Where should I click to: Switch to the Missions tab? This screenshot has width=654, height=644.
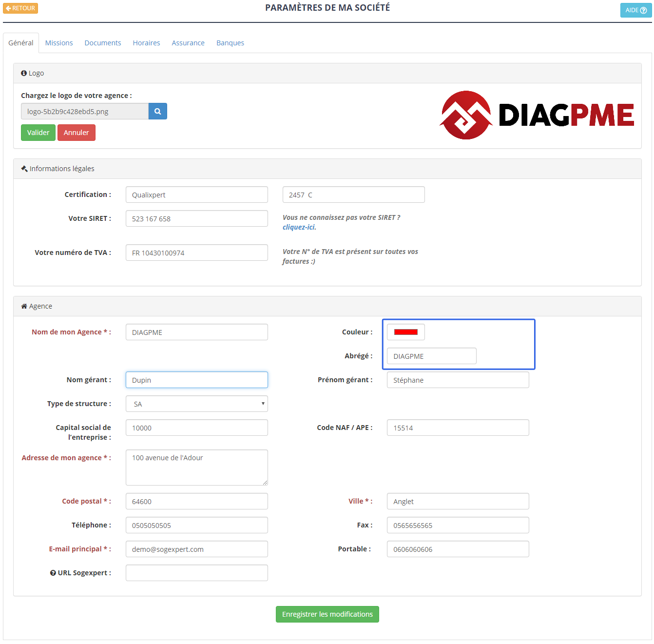[59, 43]
